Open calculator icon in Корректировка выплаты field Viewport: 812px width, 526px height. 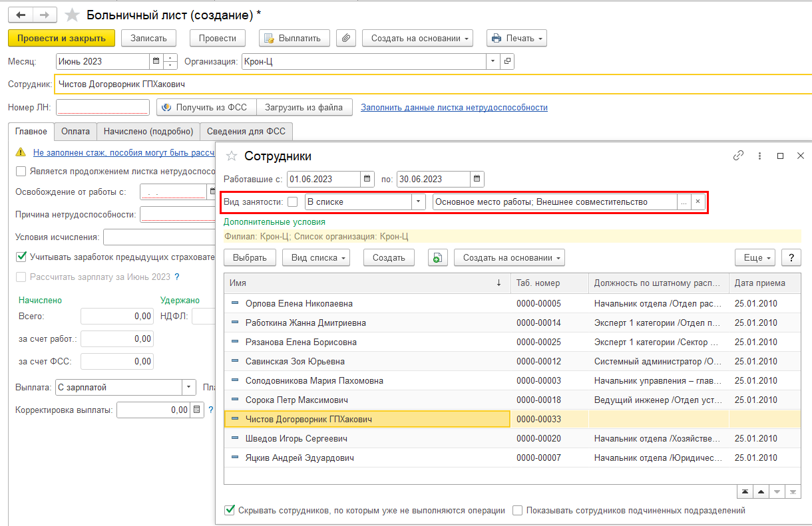[196, 410]
